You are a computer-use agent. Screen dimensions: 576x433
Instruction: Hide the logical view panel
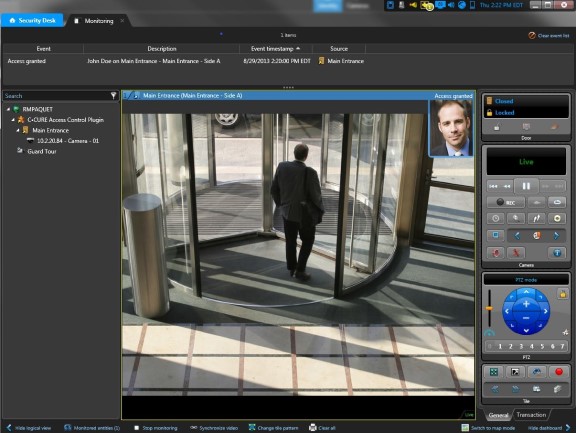coord(29,428)
